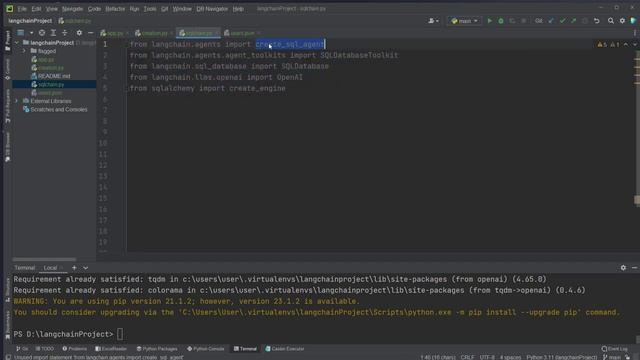
Task: Collapse the langchainProject root folder
Action: point(16,42)
